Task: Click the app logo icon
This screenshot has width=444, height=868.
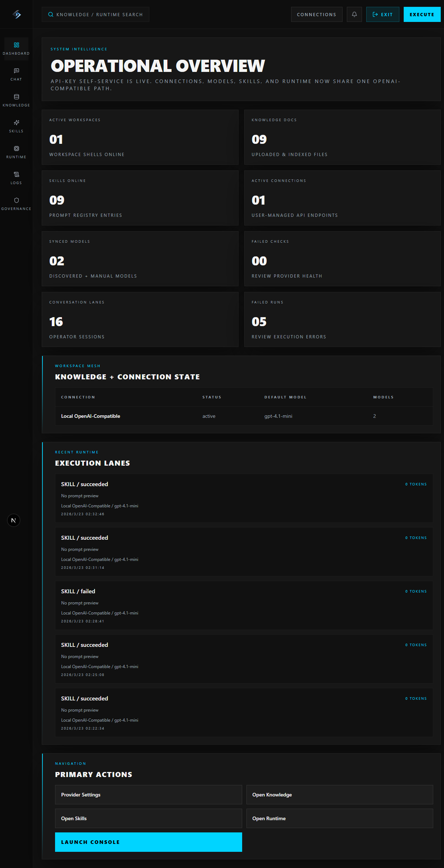Action: click(x=17, y=14)
